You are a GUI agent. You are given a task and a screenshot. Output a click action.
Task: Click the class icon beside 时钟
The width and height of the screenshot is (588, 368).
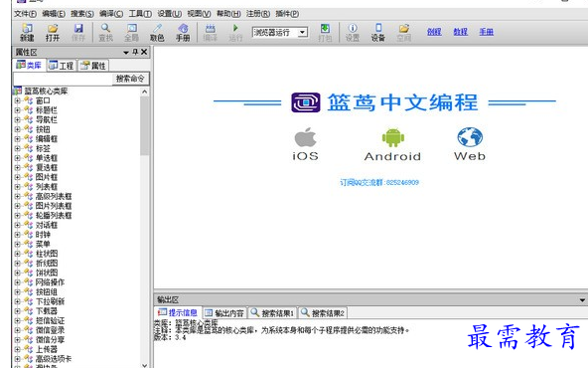(29, 235)
